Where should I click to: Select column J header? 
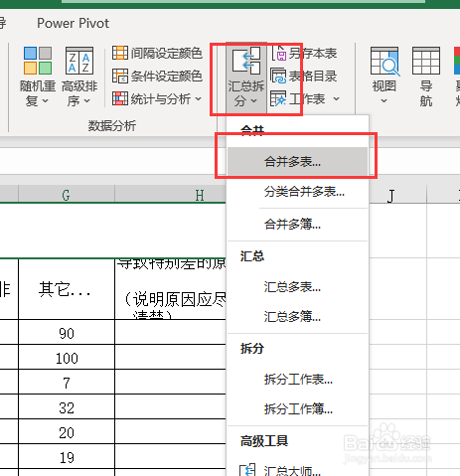pos(397,195)
